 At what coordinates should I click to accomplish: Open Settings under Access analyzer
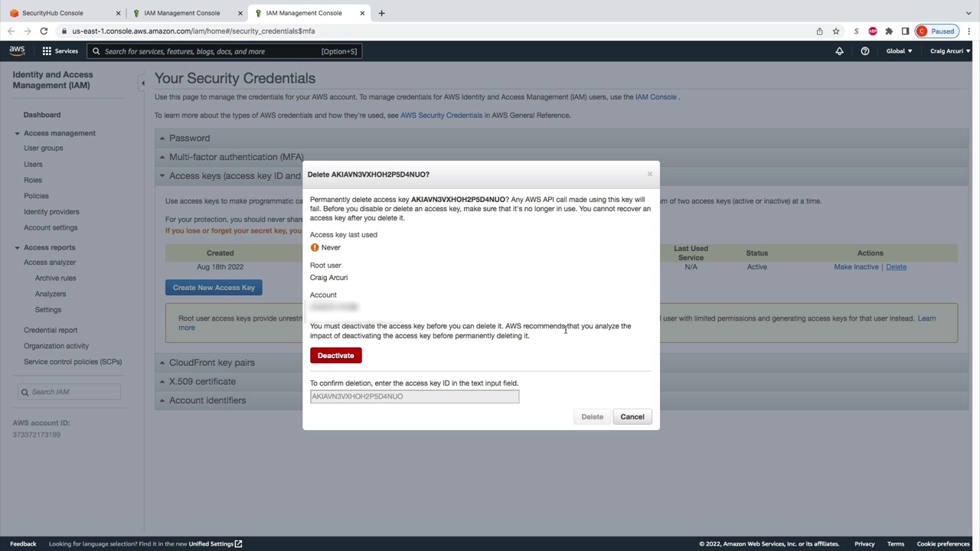[x=48, y=310]
